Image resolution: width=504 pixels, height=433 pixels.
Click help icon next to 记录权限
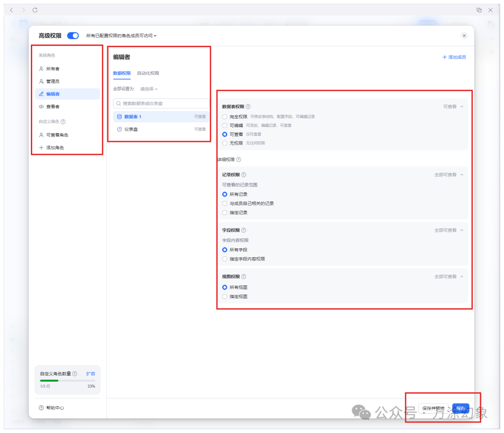click(244, 175)
